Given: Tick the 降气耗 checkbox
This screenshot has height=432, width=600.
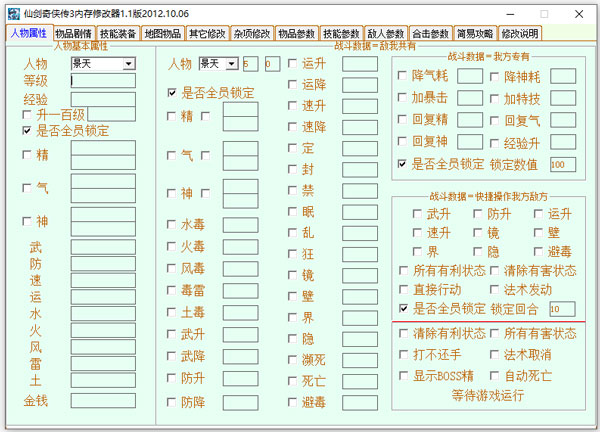Looking at the screenshot, I should (404, 77).
